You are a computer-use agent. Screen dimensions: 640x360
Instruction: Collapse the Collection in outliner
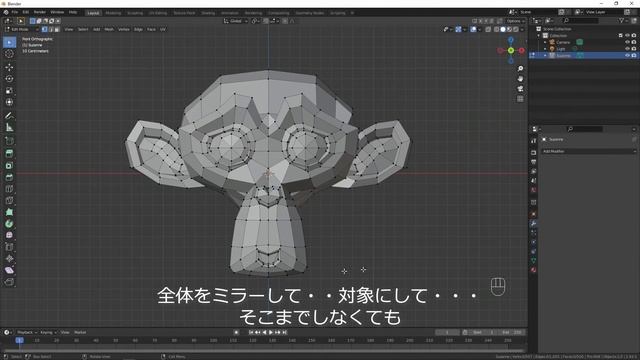tap(539, 36)
